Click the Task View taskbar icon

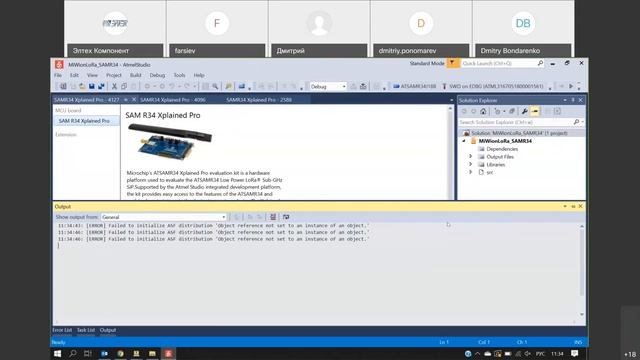87,353
